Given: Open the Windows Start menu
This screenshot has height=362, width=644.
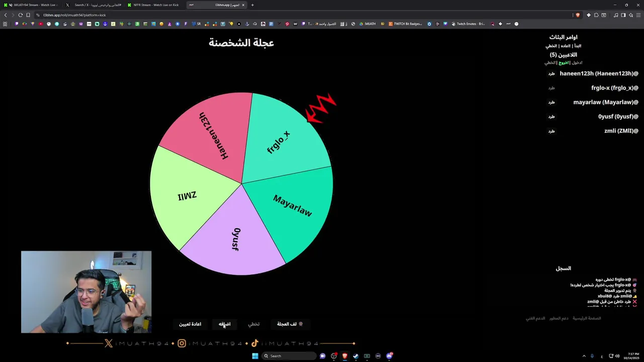Looking at the screenshot, I should 255,356.
